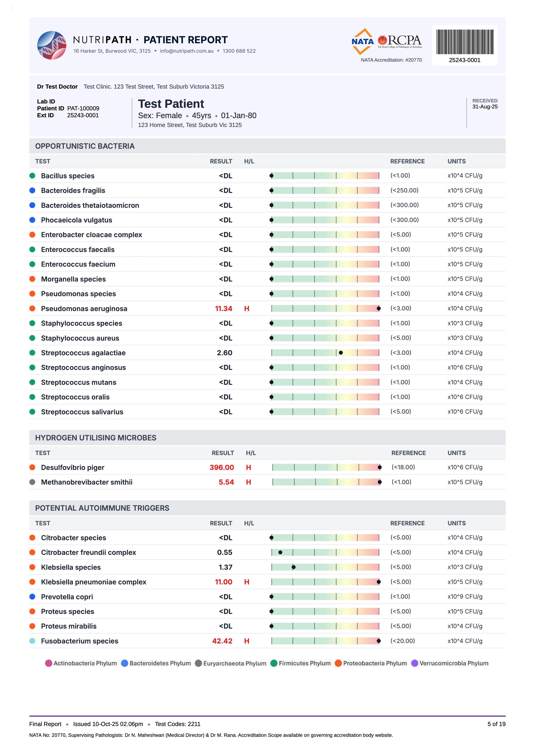Click the gray dot beside Methanobrevibacter smithii

[32, 482]
